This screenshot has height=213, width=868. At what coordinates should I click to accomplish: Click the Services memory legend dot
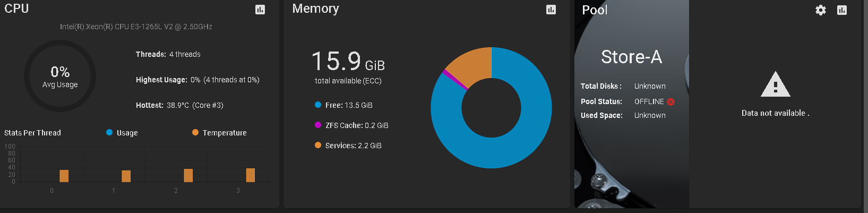tap(318, 145)
